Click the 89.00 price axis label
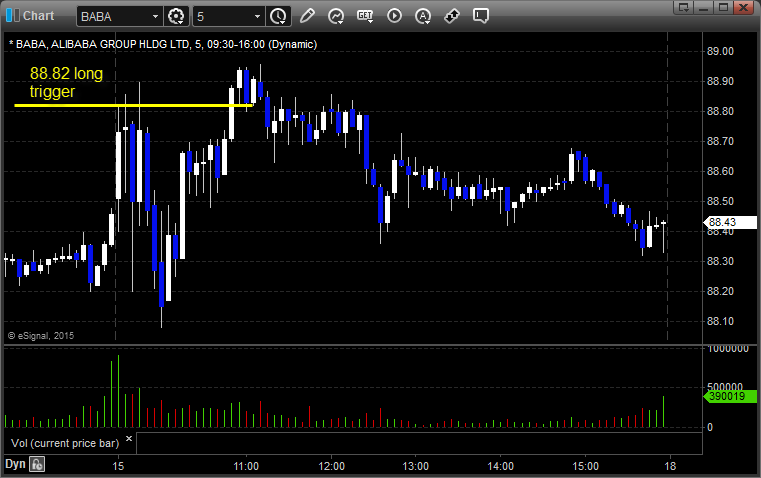761x478 pixels. [x=720, y=51]
